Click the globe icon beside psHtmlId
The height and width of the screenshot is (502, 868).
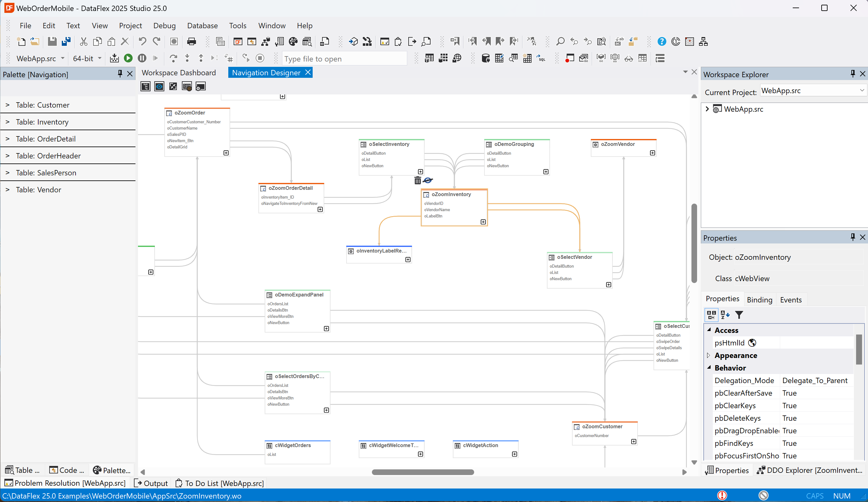pos(752,343)
